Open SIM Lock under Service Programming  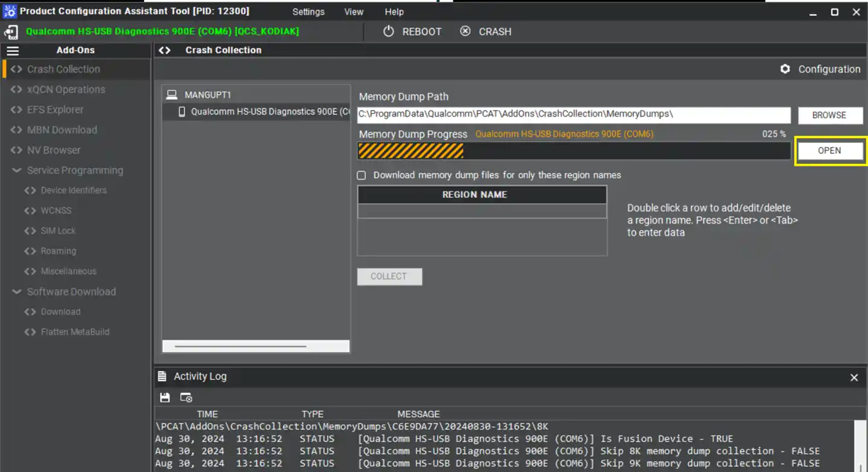[x=58, y=231]
